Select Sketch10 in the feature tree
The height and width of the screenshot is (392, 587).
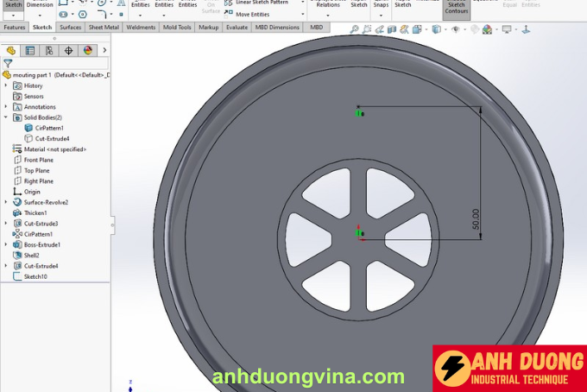tap(35, 276)
